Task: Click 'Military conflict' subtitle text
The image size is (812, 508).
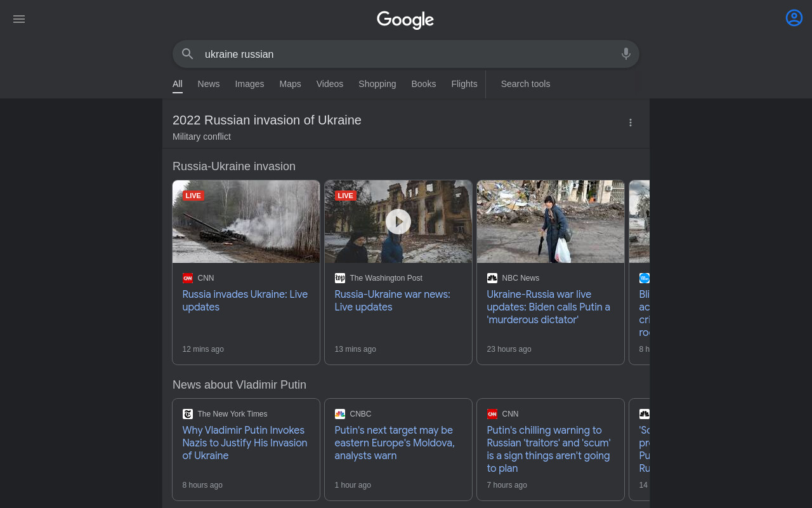Action: click(x=202, y=137)
